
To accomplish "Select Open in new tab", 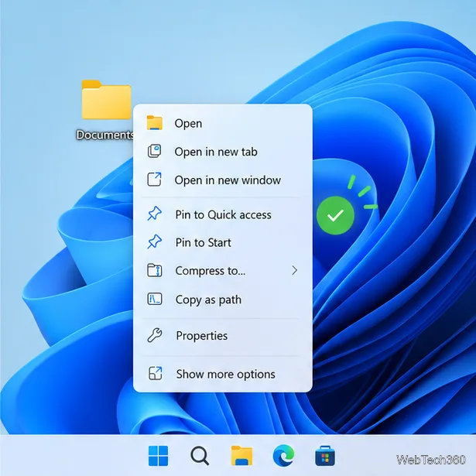I will pyautogui.click(x=222, y=152).
